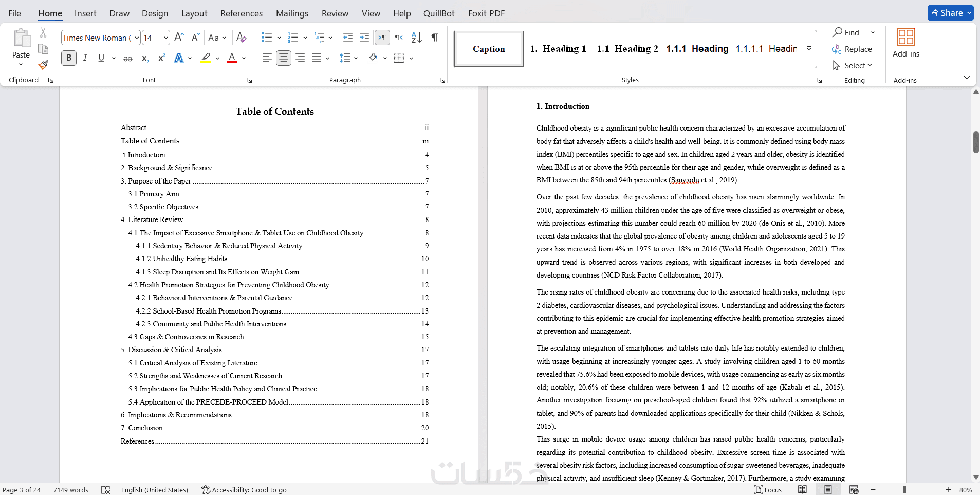The image size is (980, 495).
Task: Apply strikethrough formatting
Action: (128, 58)
